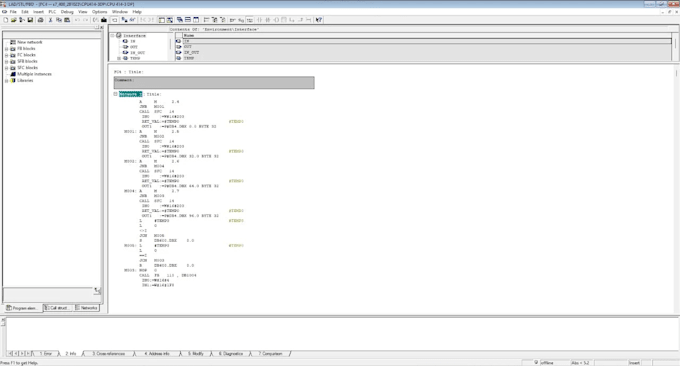Click the Tile horizontally toolbar icon
The height and width of the screenshot is (366, 680).
click(188, 20)
